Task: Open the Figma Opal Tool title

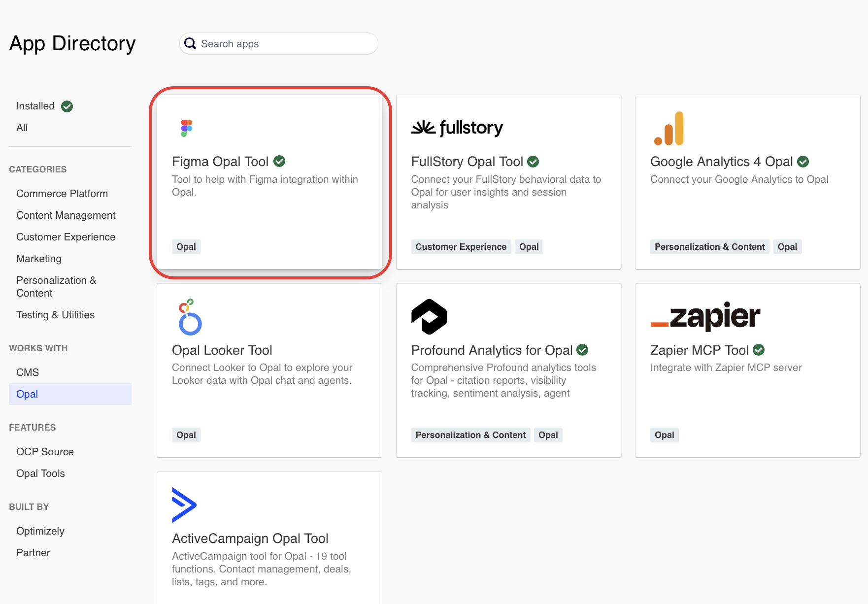Action: 220,162
